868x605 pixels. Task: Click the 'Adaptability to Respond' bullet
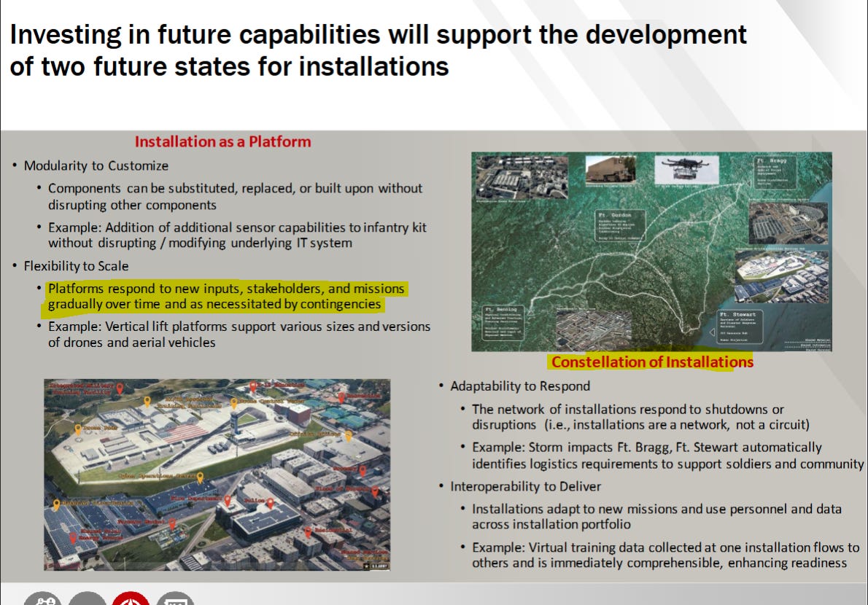point(520,386)
